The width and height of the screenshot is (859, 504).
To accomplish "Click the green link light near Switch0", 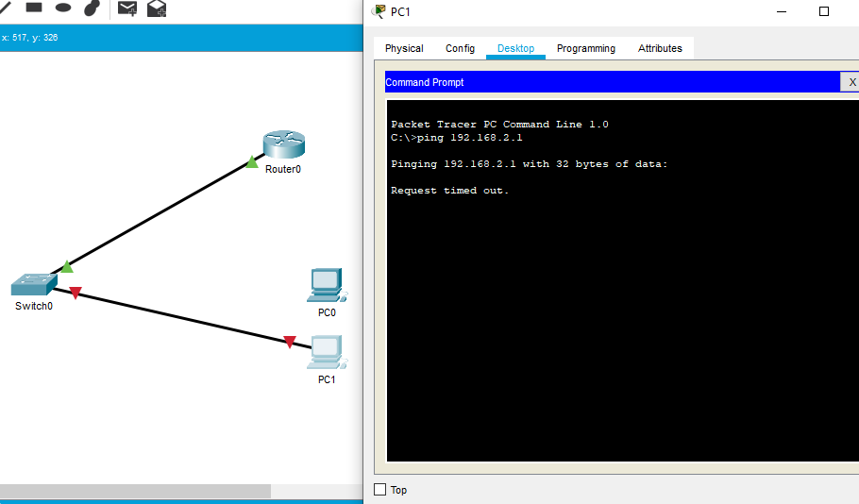I will [x=66, y=267].
